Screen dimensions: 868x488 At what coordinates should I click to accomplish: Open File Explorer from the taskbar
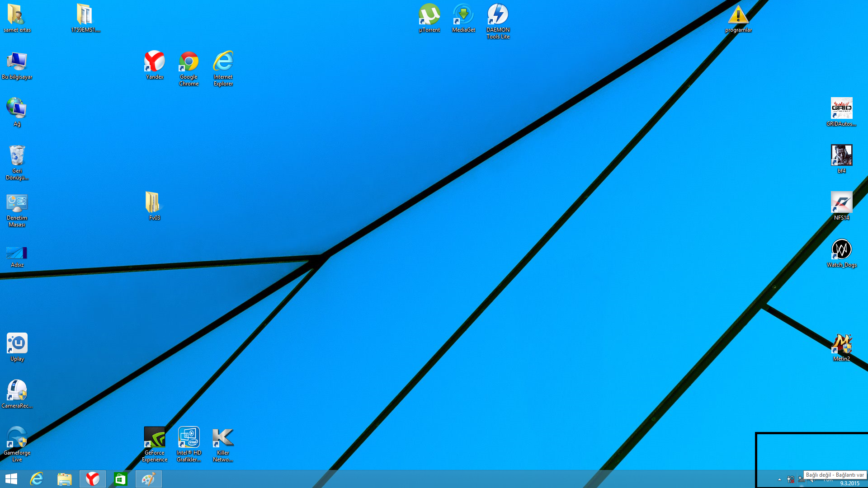click(x=65, y=479)
